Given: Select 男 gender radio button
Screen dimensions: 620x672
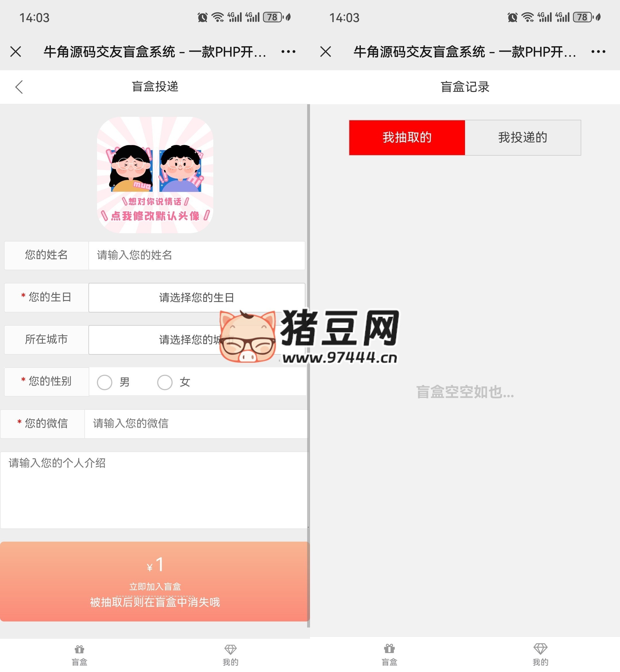Looking at the screenshot, I should (104, 382).
